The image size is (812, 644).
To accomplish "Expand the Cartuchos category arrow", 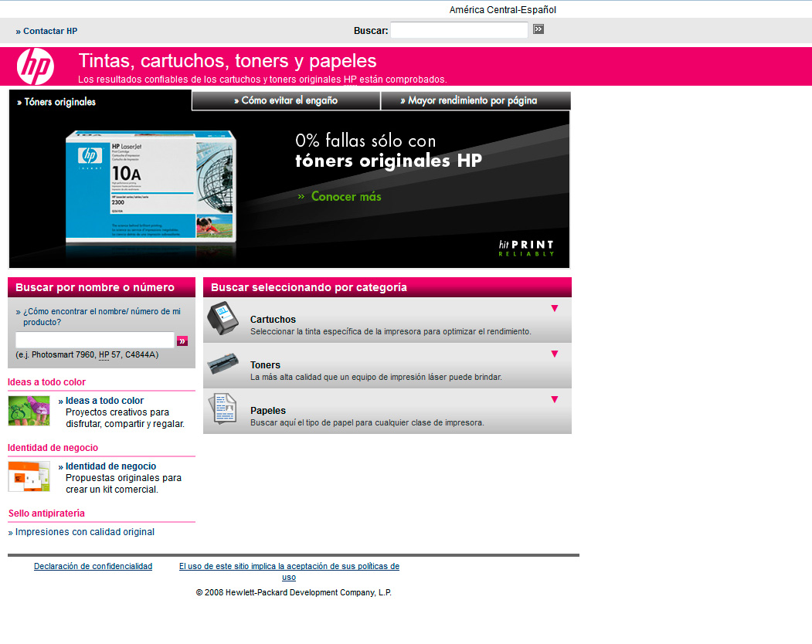I will [555, 309].
